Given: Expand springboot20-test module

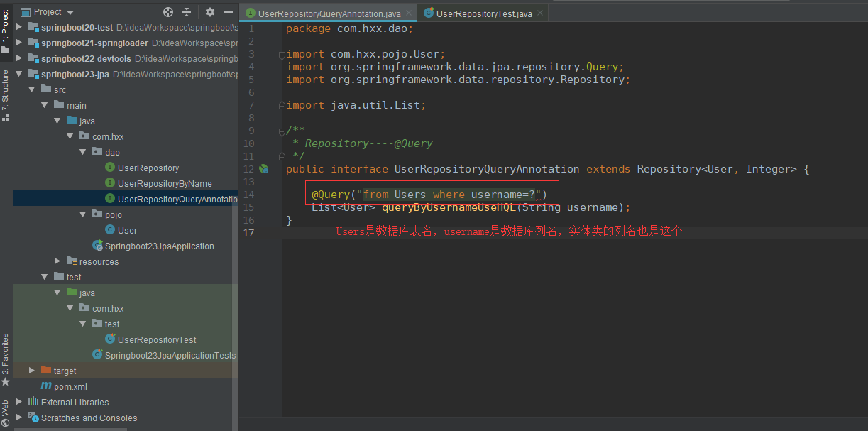Looking at the screenshot, I should click(x=19, y=27).
